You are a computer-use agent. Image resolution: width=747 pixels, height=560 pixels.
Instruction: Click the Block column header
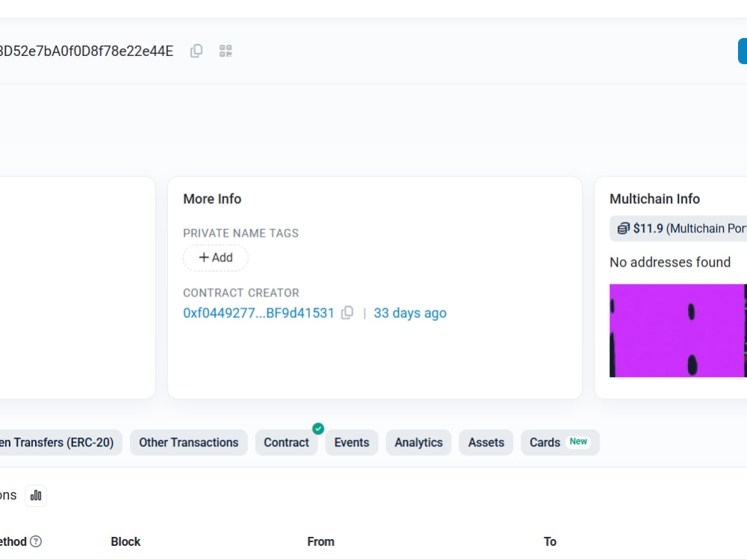(x=125, y=542)
